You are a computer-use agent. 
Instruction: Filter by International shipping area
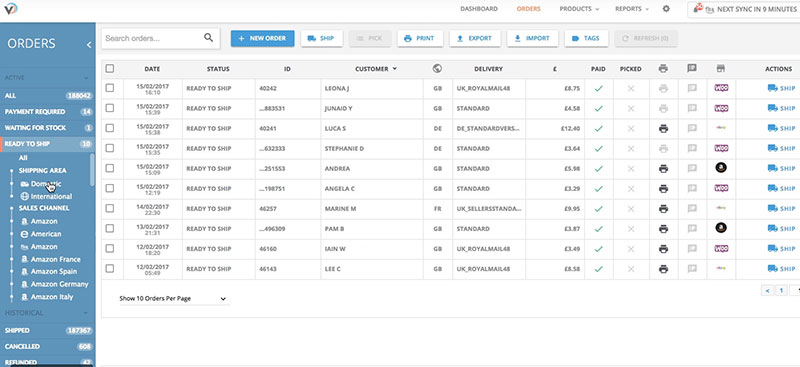(46, 197)
